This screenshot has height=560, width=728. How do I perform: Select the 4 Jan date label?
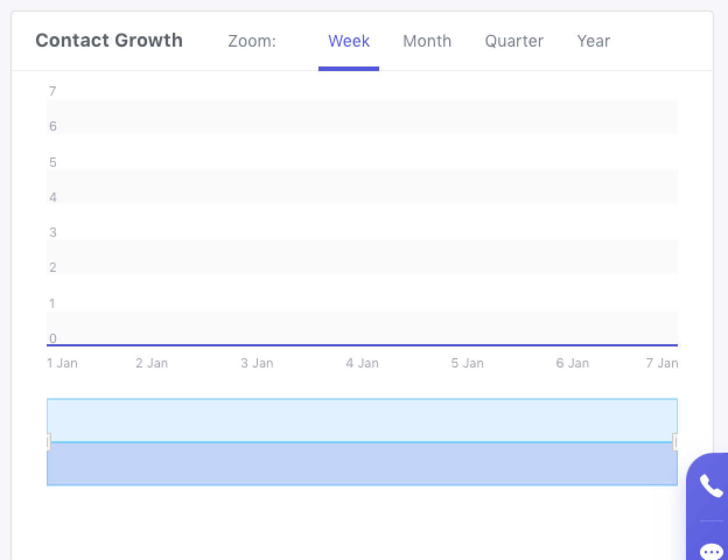(x=362, y=363)
